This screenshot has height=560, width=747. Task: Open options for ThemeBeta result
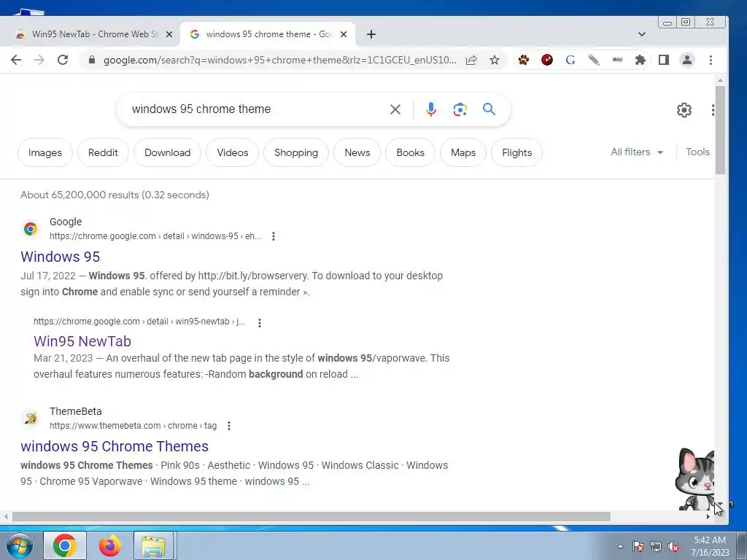tap(229, 426)
